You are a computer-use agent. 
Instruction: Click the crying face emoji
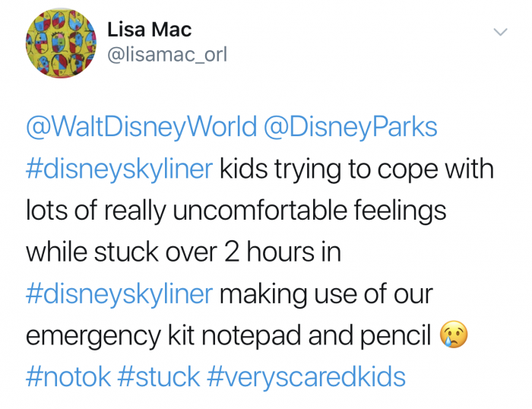(x=454, y=334)
